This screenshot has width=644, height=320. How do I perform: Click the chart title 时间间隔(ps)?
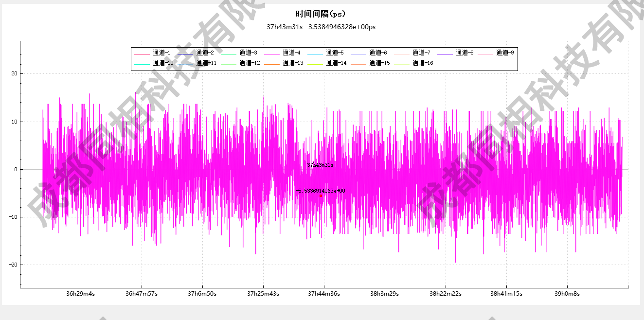click(x=321, y=14)
